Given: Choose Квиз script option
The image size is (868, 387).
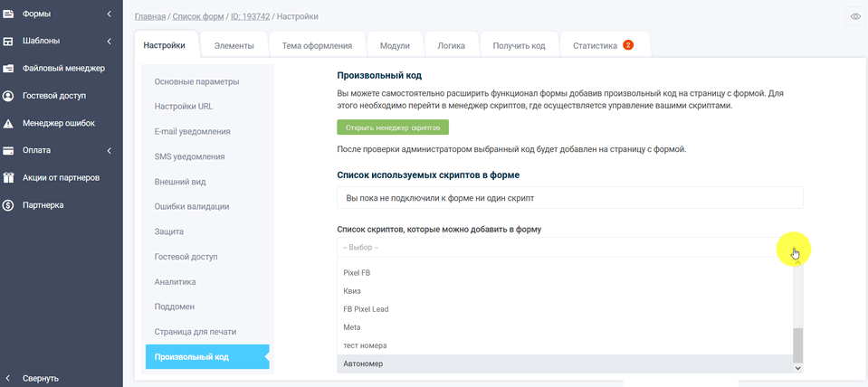Looking at the screenshot, I should click(565, 291).
